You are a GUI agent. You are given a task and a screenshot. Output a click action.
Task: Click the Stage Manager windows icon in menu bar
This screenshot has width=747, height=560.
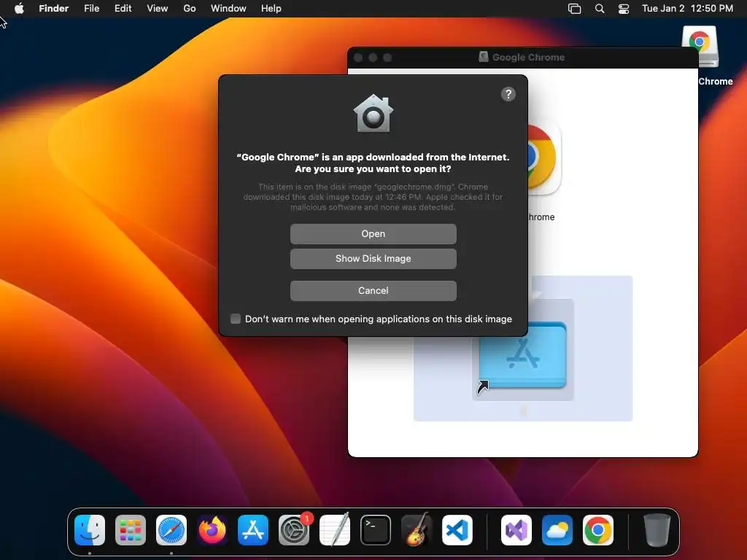point(575,9)
